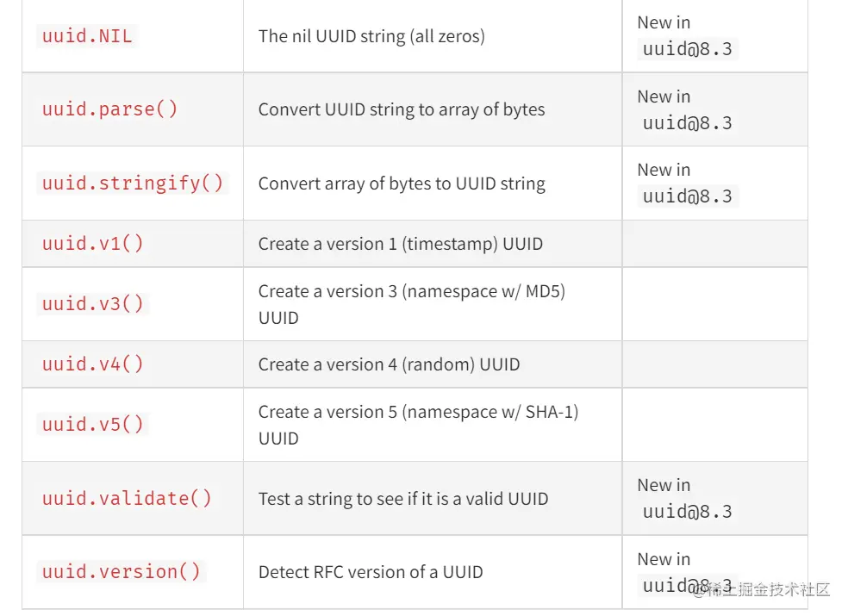
Task: Select the uuid.version() code label
Action: tap(121, 572)
